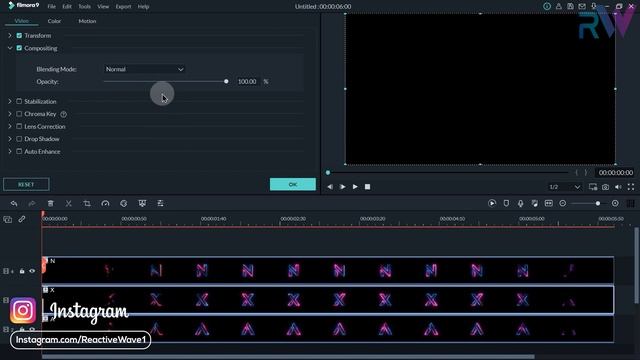This screenshot has width=640, height=360.
Task: Open the Color palette icon
Action: point(124,203)
